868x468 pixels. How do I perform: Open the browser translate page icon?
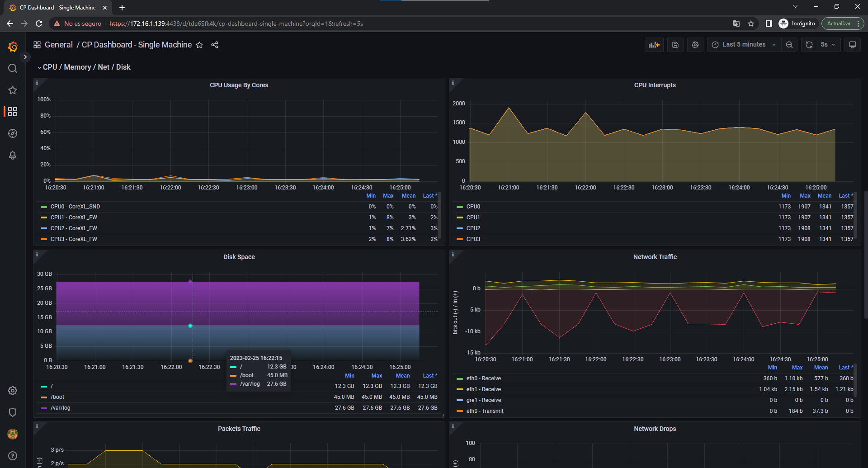(736, 24)
